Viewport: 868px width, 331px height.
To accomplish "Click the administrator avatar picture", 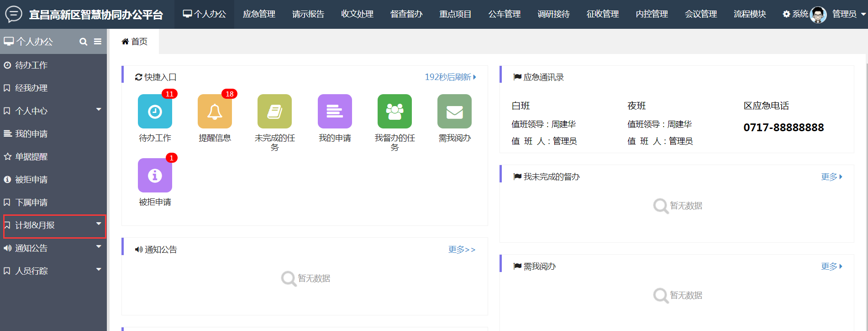I will point(818,15).
